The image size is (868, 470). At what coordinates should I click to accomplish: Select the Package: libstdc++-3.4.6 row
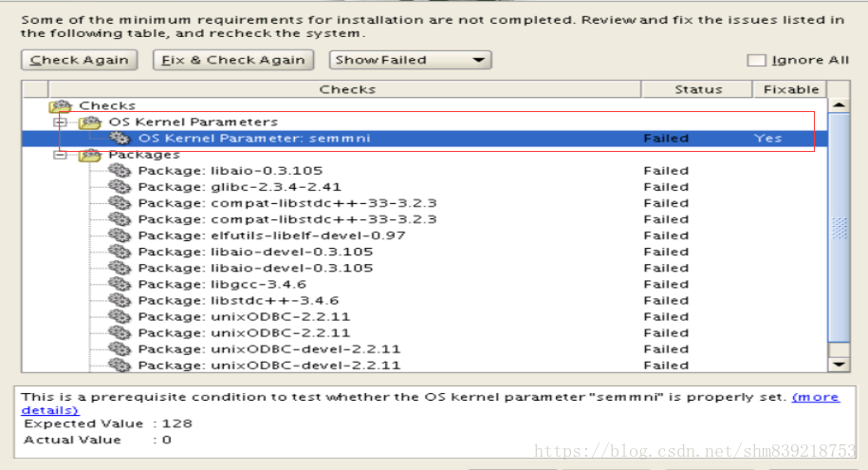click(238, 300)
